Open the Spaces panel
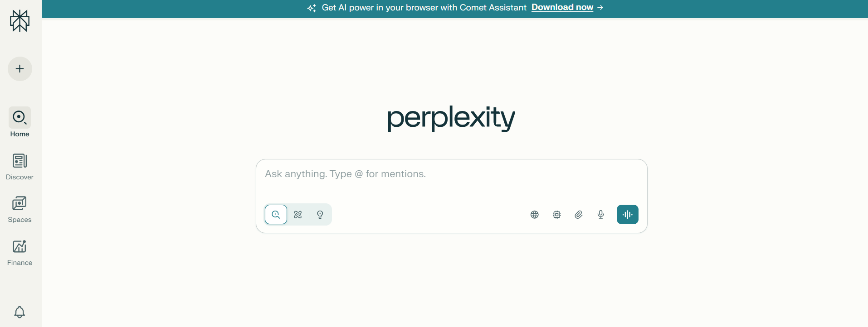Screen dimensions: 868x327 click(x=20, y=209)
